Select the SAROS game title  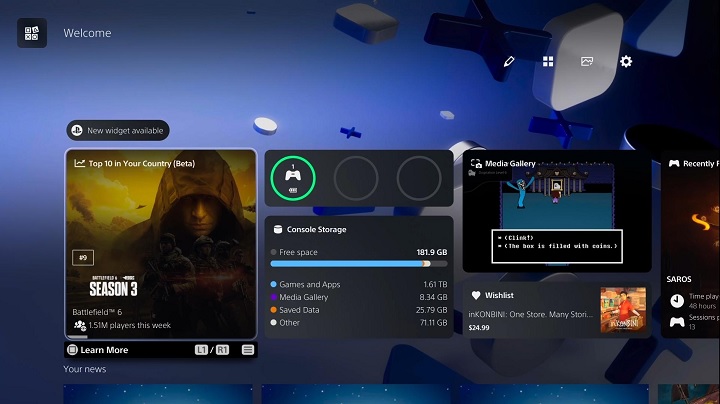pos(679,279)
